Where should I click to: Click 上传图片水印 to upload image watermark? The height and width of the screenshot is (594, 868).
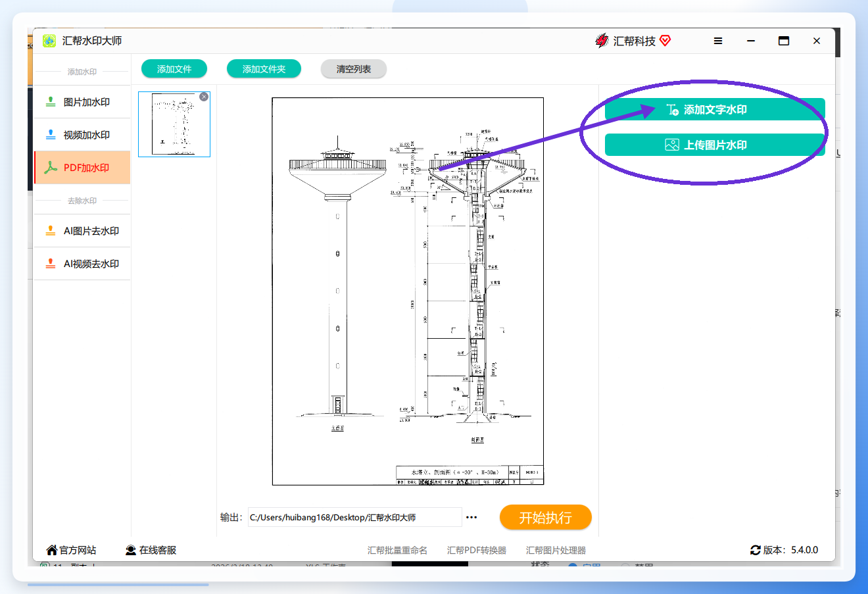715,145
